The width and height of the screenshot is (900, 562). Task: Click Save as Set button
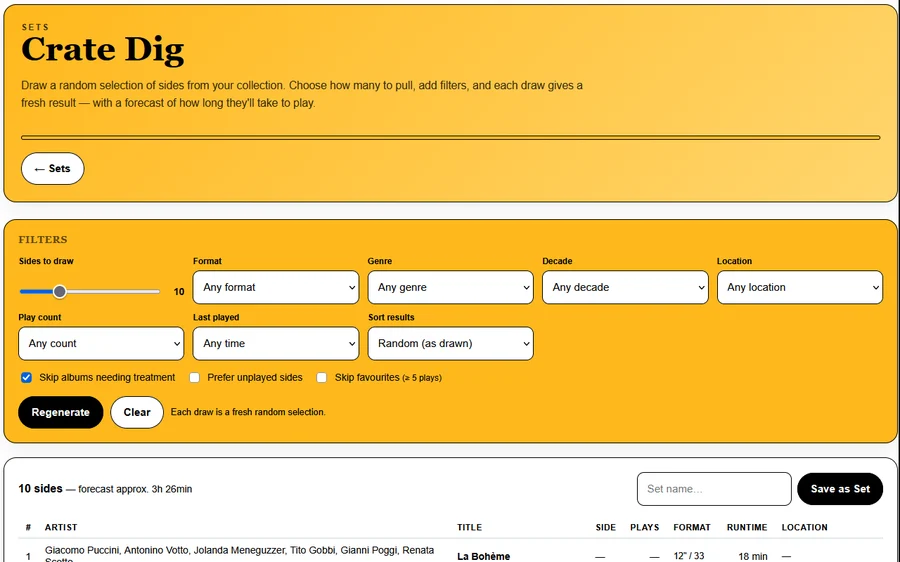[840, 489]
